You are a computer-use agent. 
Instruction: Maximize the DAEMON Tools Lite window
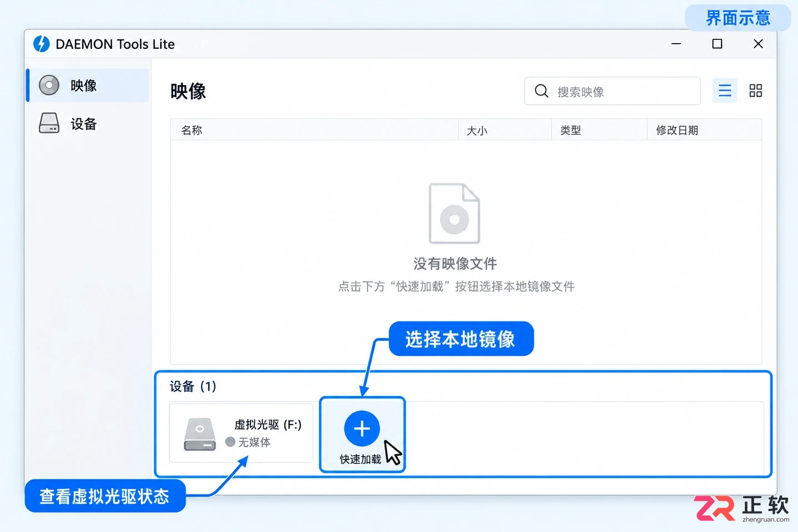717,44
